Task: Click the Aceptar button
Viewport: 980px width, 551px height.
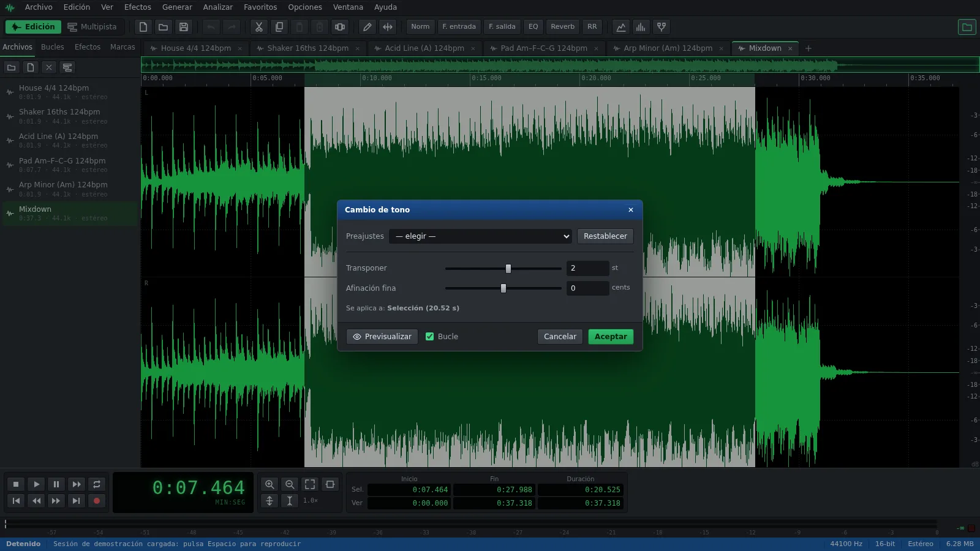Action: click(611, 337)
